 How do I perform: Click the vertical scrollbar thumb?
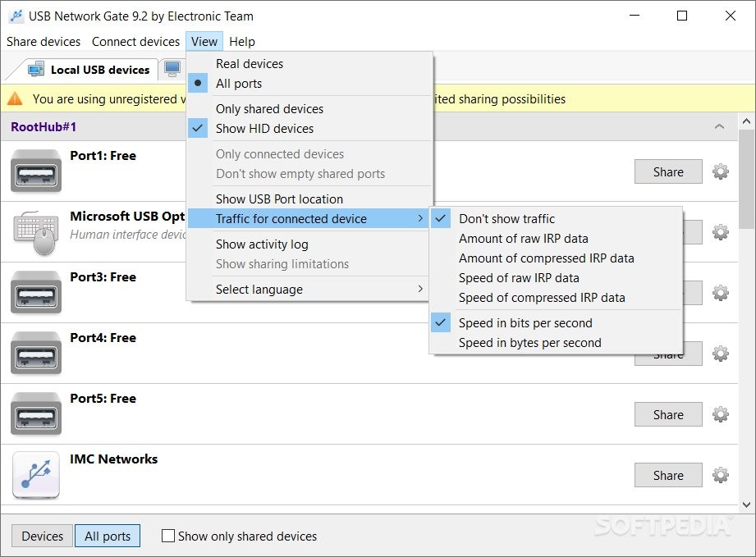coord(747,180)
